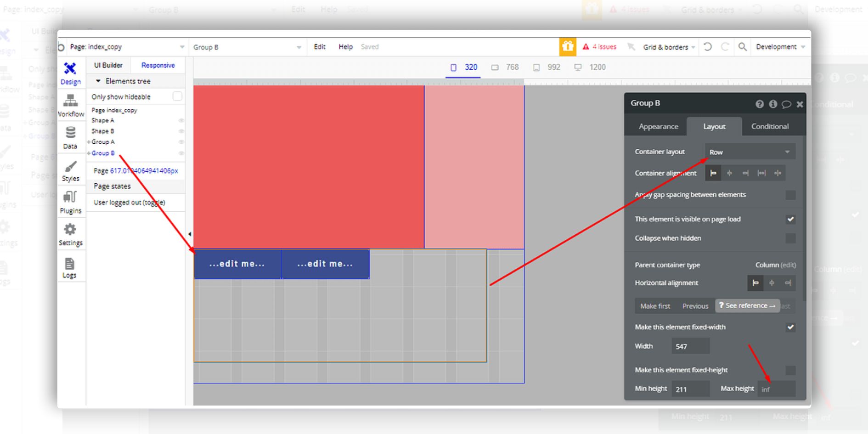Click the See reference link
Screen dimensions: 868x434
coord(747,306)
